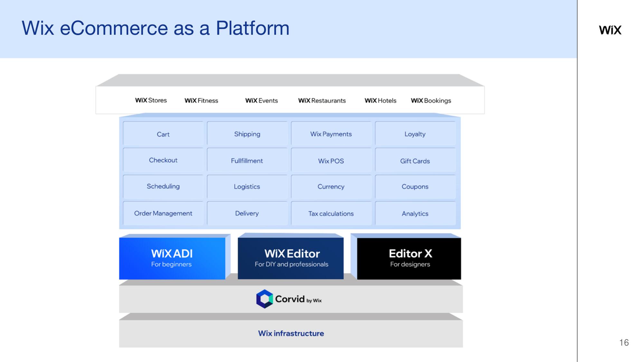The height and width of the screenshot is (362, 644).
Task: Click the Loyalty box
Action: (415, 134)
